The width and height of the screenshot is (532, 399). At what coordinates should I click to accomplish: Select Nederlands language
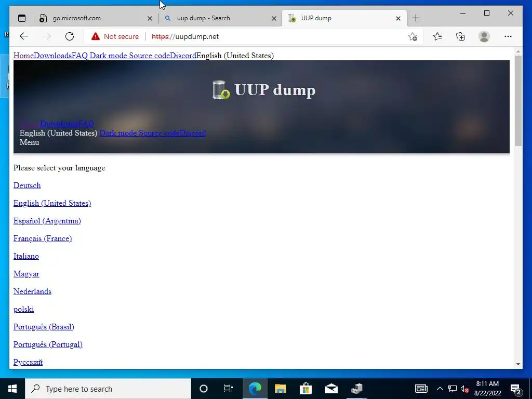[33, 291]
